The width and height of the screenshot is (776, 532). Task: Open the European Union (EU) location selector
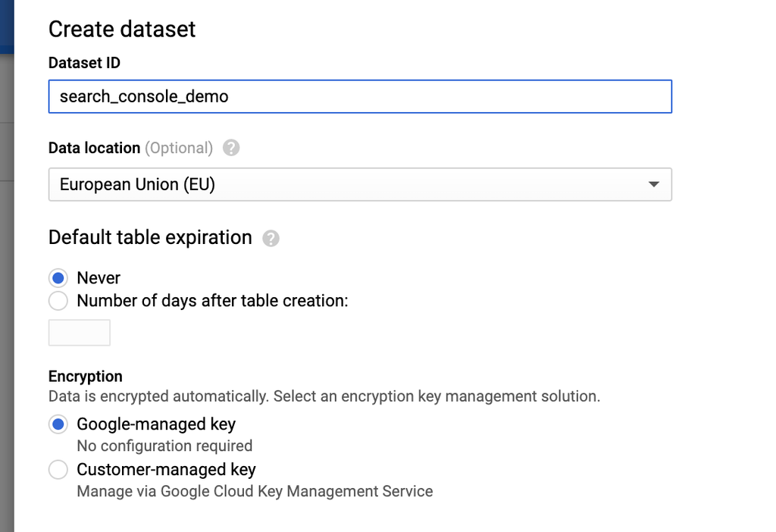[360, 185]
